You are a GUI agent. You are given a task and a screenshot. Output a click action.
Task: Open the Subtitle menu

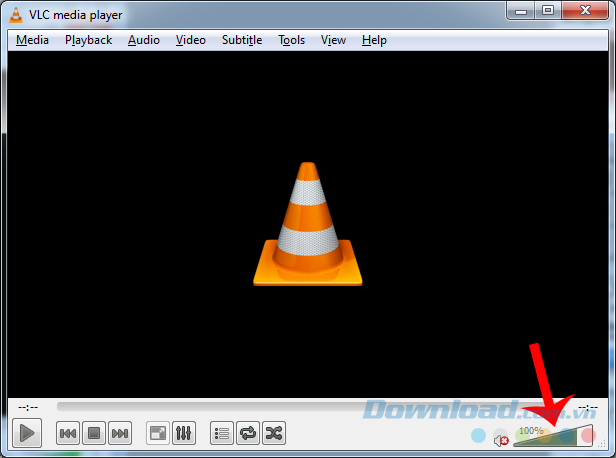[242, 40]
